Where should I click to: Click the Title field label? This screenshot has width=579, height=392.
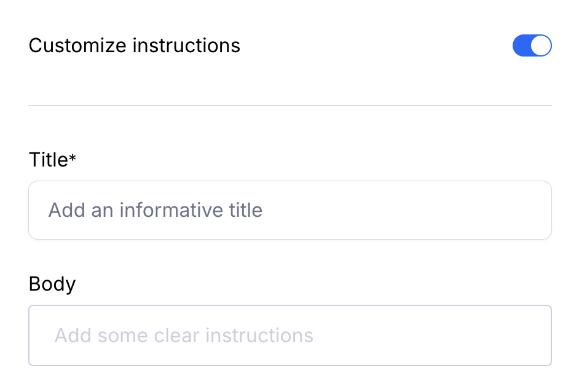point(48,160)
